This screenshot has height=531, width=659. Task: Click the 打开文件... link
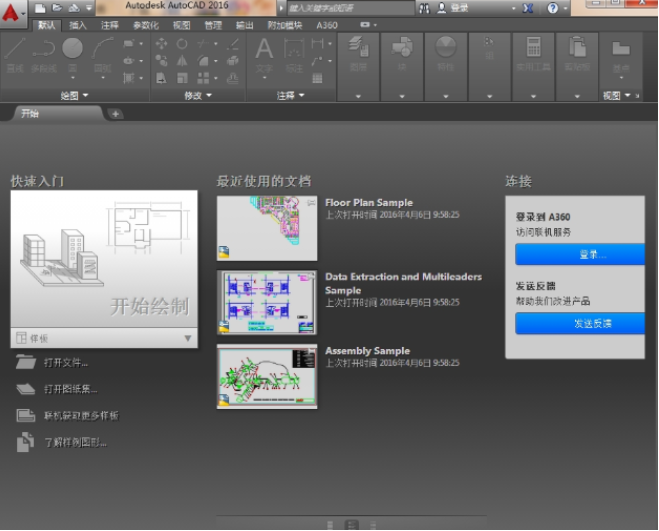[x=66, y=362]
